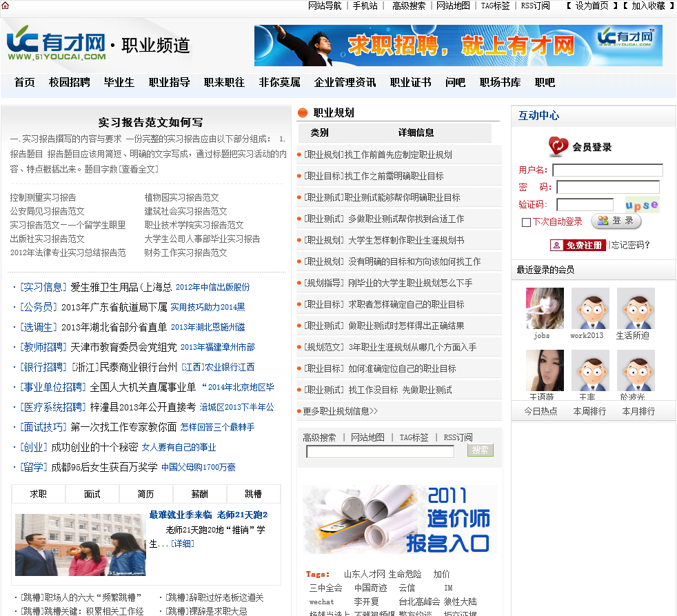
Task: Open 职业指导 navigation item
Action: (170, 82)
